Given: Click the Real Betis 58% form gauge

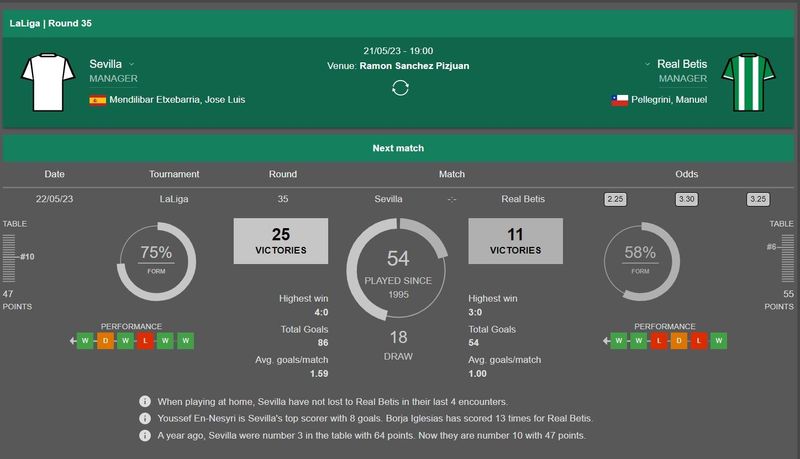Looking at the screenshot, I should coord(641,261).
